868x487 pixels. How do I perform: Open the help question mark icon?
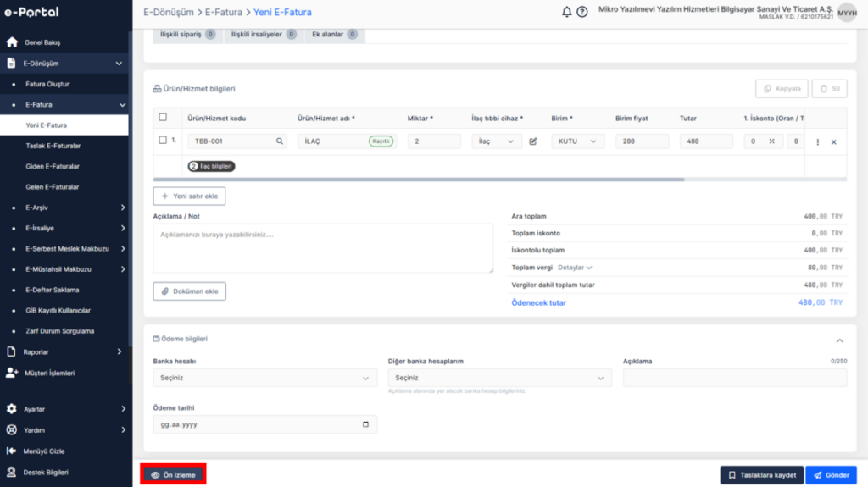(x=581, y=12)
